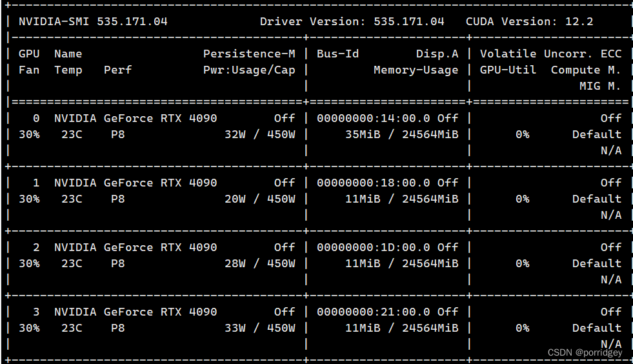Click the Volatile Uncorr. ECC header
Viewport: 633px width, 364px height.
point(550,54)
